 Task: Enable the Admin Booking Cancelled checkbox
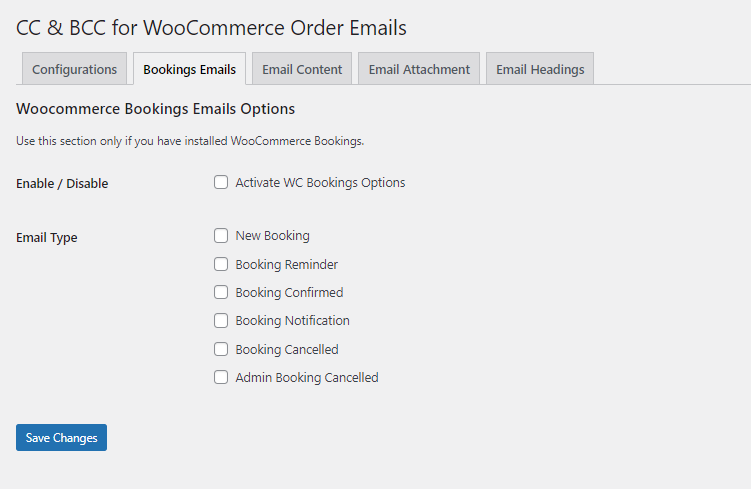pyautogui.click(x=221, y=378)
